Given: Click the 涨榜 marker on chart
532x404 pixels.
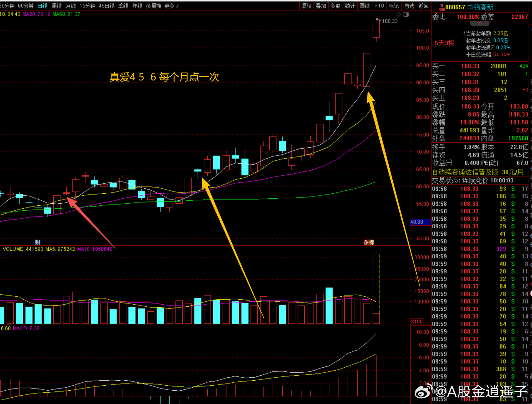Looking at the screenshot, I should [x=369, y=242].
